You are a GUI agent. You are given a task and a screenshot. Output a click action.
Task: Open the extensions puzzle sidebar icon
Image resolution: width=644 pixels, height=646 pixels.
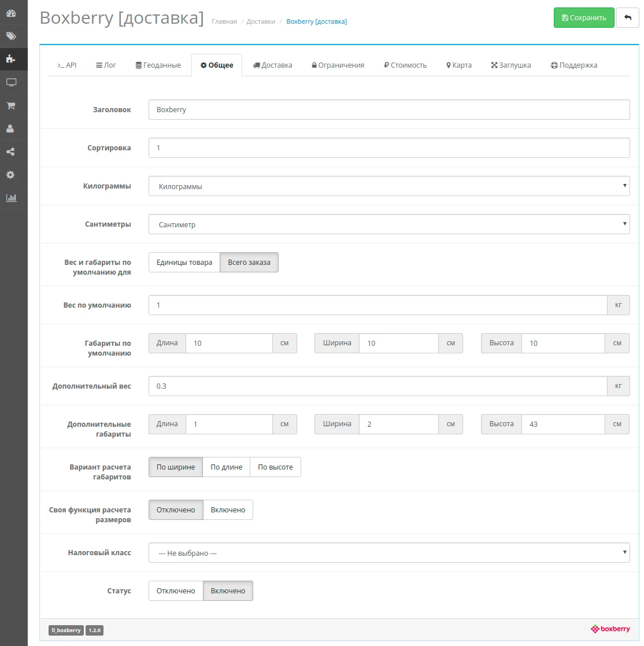[11, 60]
